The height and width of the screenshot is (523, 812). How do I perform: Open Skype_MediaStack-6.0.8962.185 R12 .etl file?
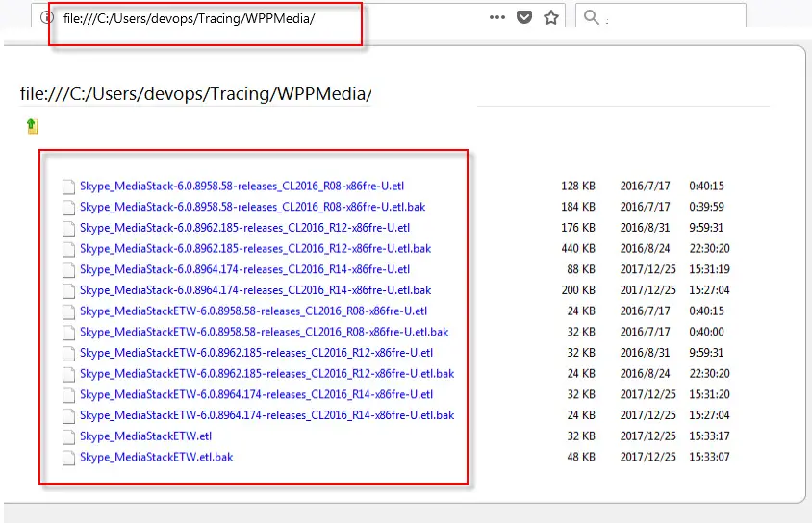click(244, 228)
